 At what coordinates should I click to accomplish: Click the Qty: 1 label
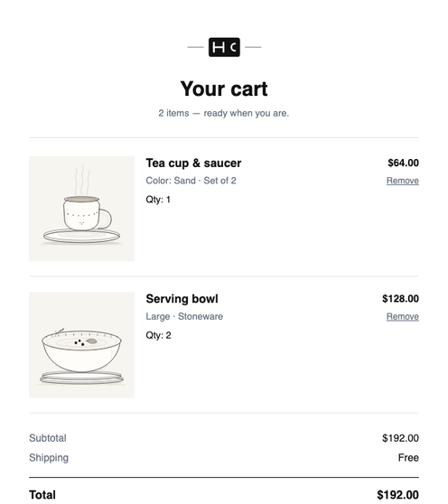158,200
